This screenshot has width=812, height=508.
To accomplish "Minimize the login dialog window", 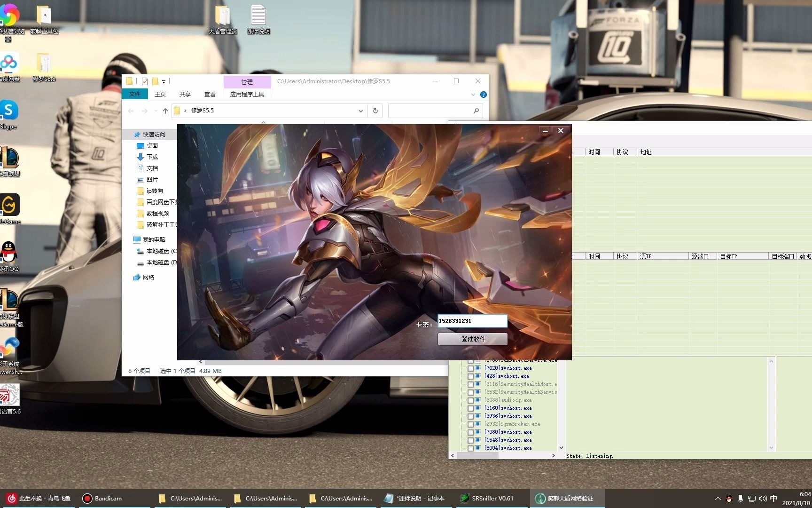I will click(545, 131).
